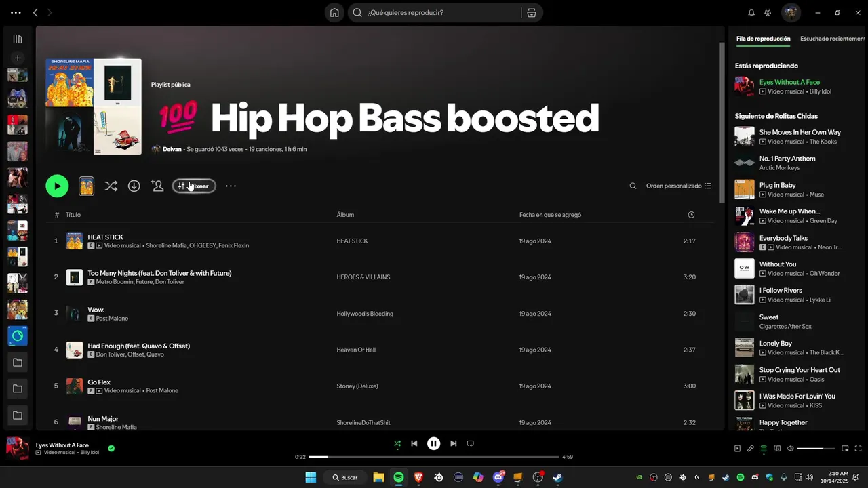Select Plug in Baby in the queue
Viewport: 868px width, 488px height.
tap(790, 189)
